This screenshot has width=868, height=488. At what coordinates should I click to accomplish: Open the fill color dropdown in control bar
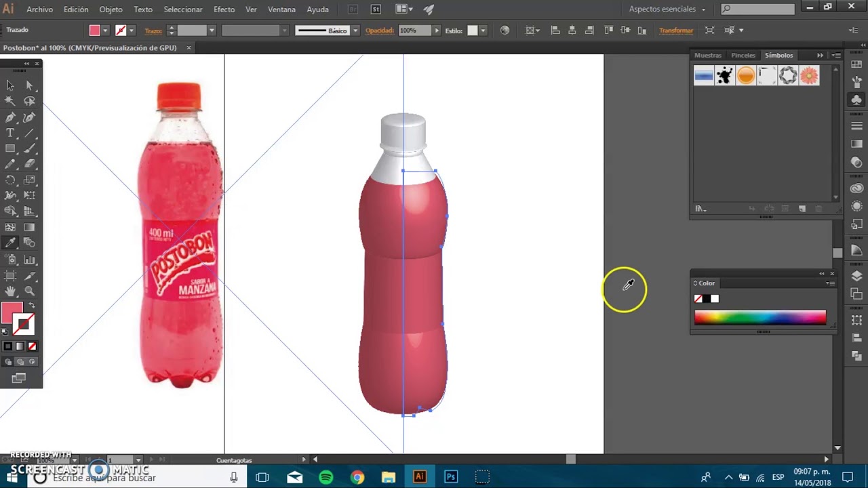(x=105, y=30)
